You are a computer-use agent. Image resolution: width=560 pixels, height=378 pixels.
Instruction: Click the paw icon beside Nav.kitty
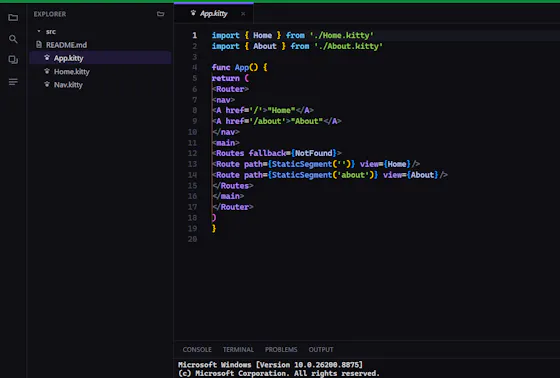tap(47, 84)
